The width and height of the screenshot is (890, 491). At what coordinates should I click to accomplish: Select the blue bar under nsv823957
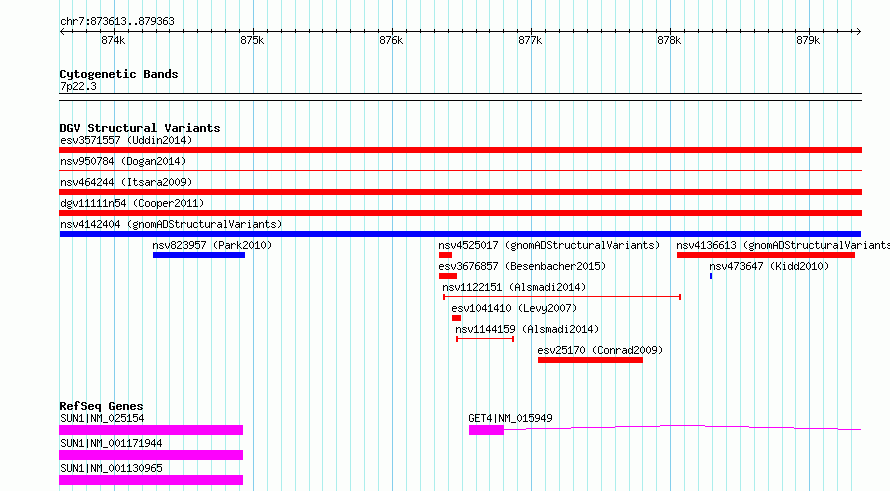point(199,255)
